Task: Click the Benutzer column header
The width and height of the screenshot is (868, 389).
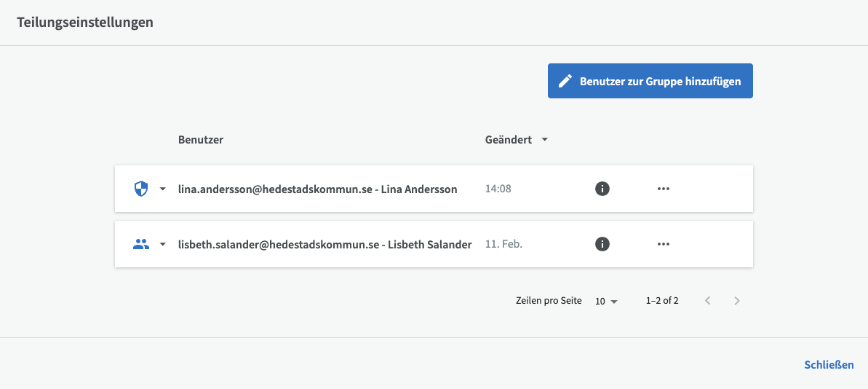Action: point(201,140)
